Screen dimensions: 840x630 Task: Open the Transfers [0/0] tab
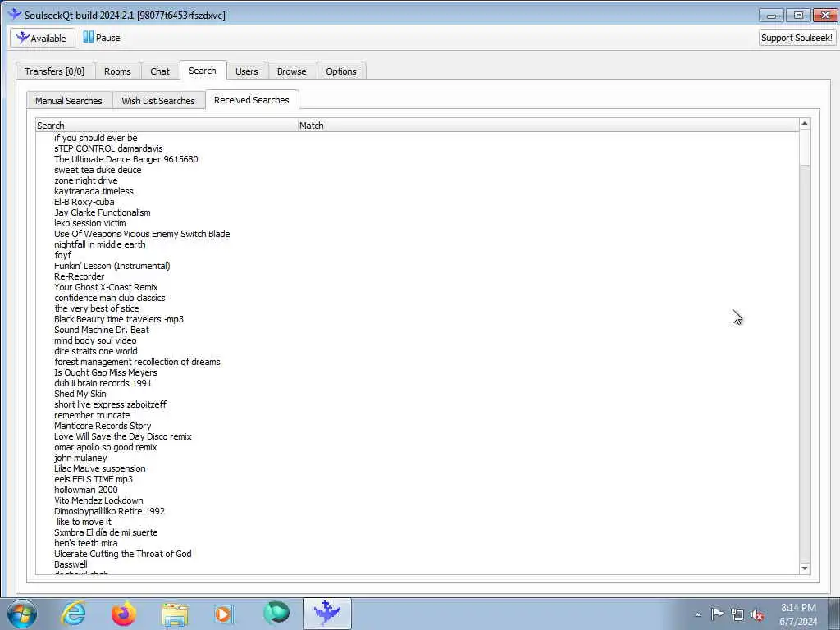point(55,71)
